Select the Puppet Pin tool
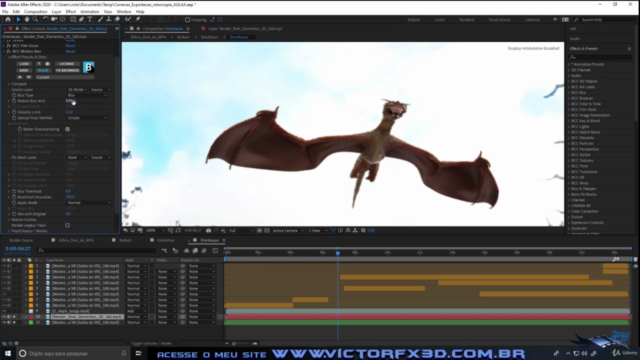640x360 pixels. [x=138, y=20]
